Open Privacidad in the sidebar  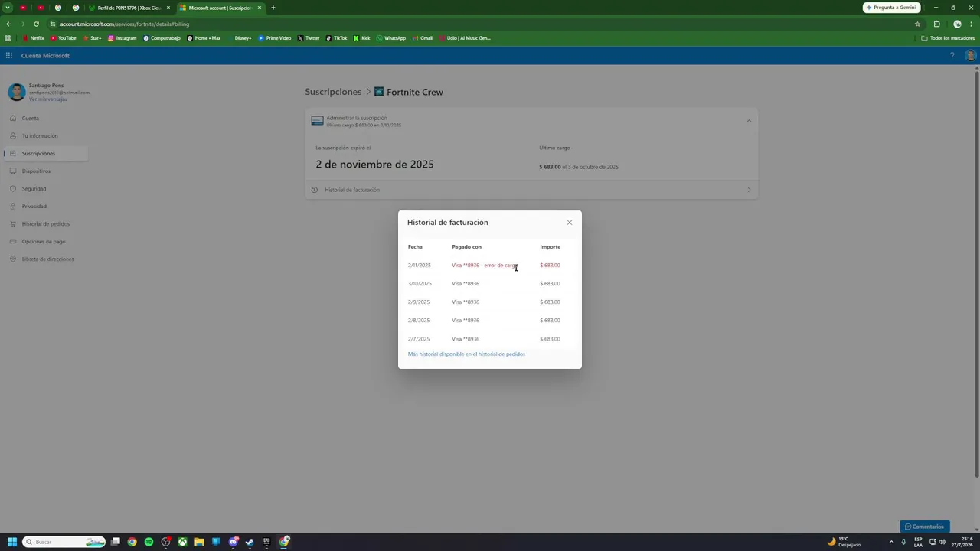click(34, 207)
